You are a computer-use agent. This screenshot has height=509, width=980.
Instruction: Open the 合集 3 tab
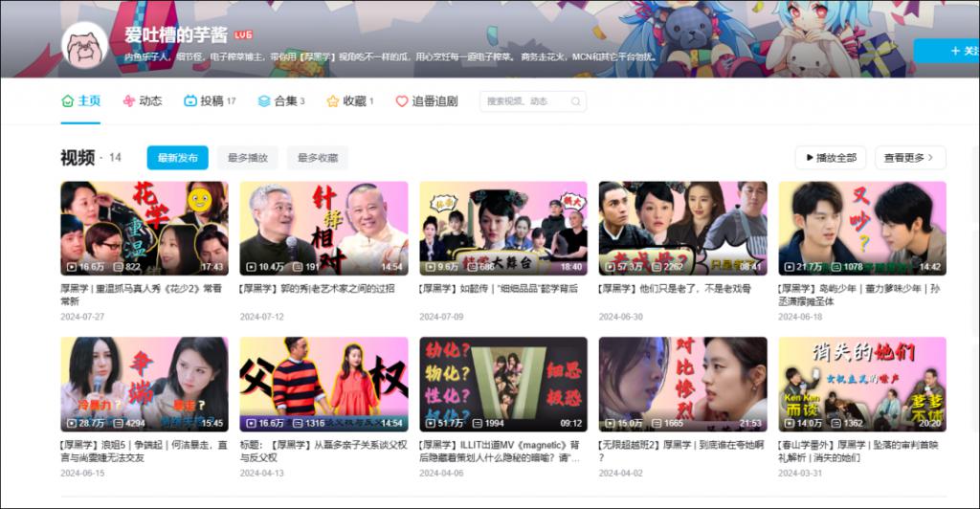click(x=281, y=100)
